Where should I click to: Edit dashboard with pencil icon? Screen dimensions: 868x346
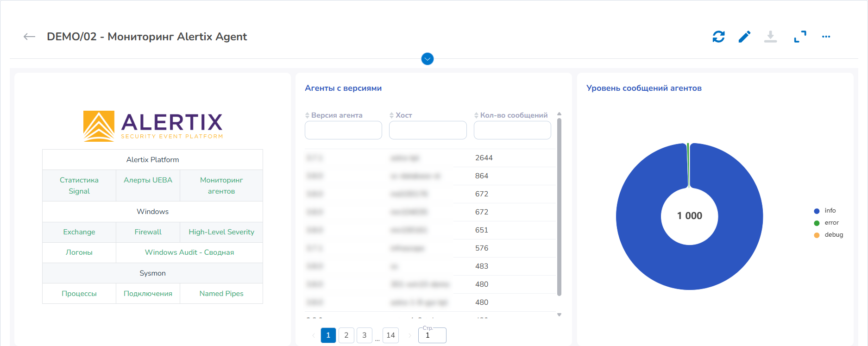(744, 37)
